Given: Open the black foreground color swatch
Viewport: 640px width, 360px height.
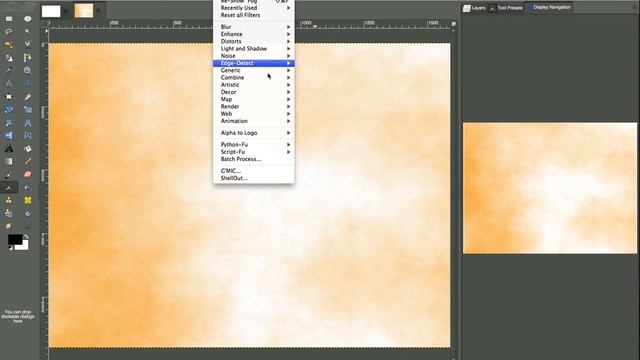Looking at the screenshot, I should pos(14,239).
